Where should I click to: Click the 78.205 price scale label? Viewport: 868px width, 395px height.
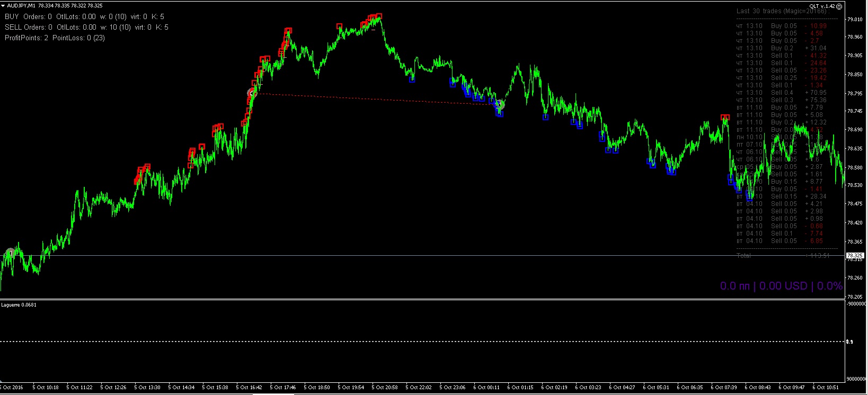855,297
